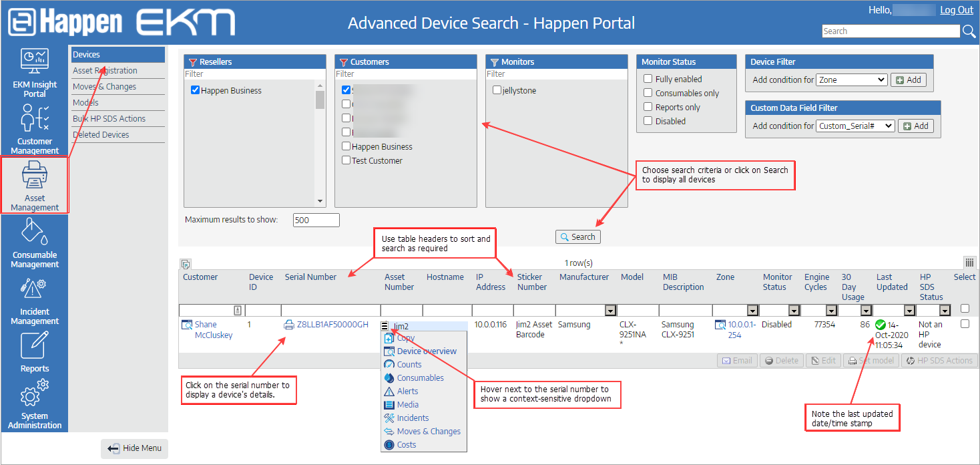Go to Incident Management icon
This screenshot has width=980, height=465.
click(x=35, y=291)
